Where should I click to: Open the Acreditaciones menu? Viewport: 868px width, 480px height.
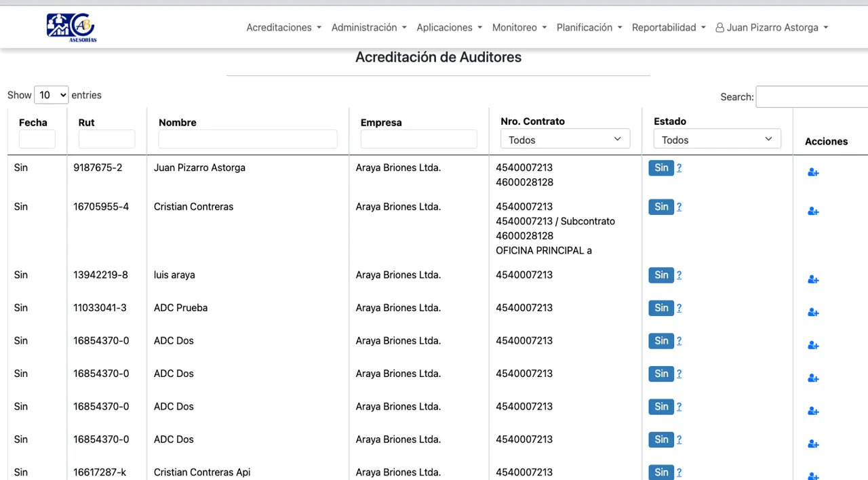coord(283,28)
